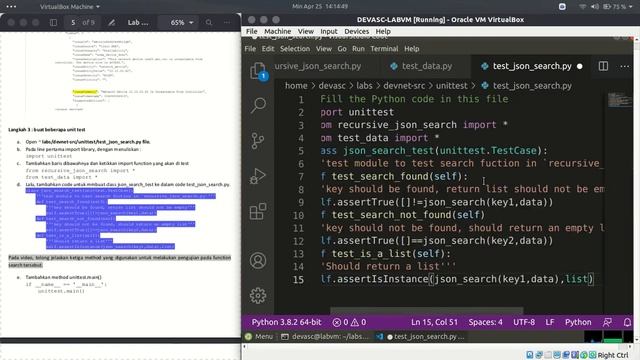Open the VS Code Terminal menu
The height and width of the screenshot is (360, 640).
(384, 49)
